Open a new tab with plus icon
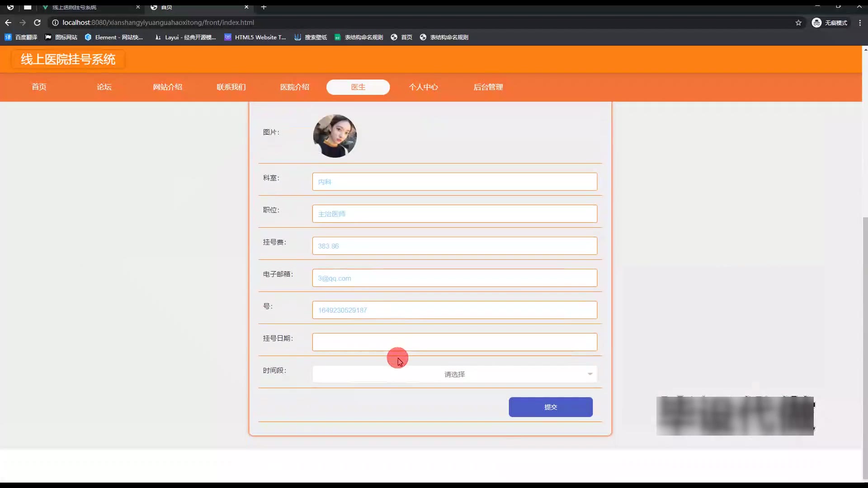Viewport: 868px width, 488px height. pos(264,7)
